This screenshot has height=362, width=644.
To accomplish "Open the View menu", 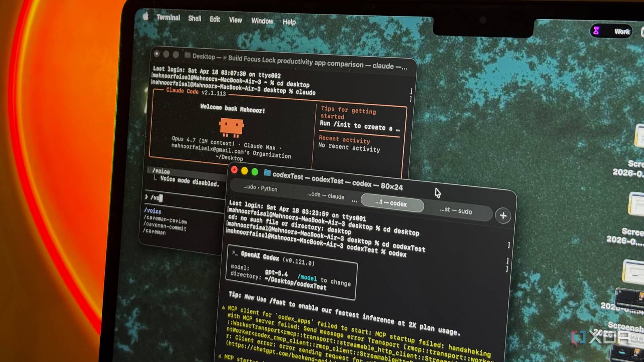I will point(235,20).
